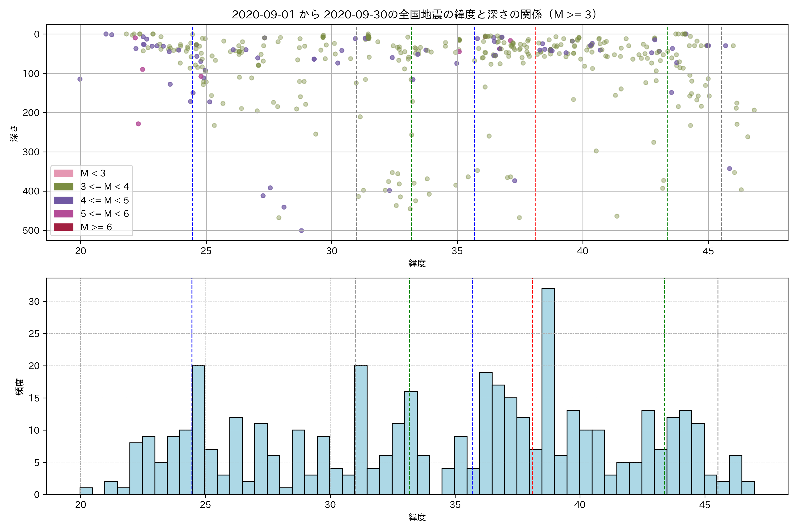Click the dark red M >= 6 swatch
Viewport: 798px width, 532px height.
click(63, 227)
